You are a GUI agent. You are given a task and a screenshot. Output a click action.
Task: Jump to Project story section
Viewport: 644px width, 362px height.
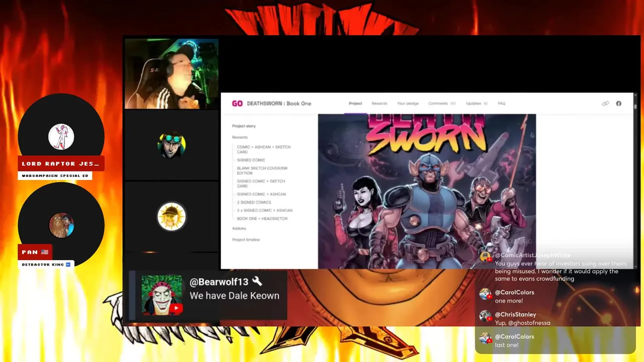(244, 126)
